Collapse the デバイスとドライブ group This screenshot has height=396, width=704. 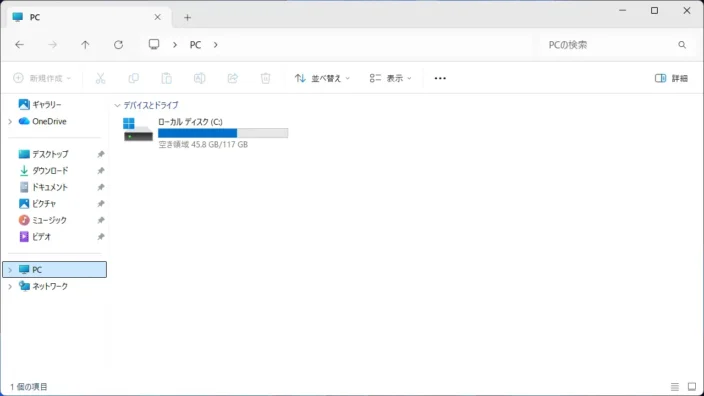click(x=117, y=106)
